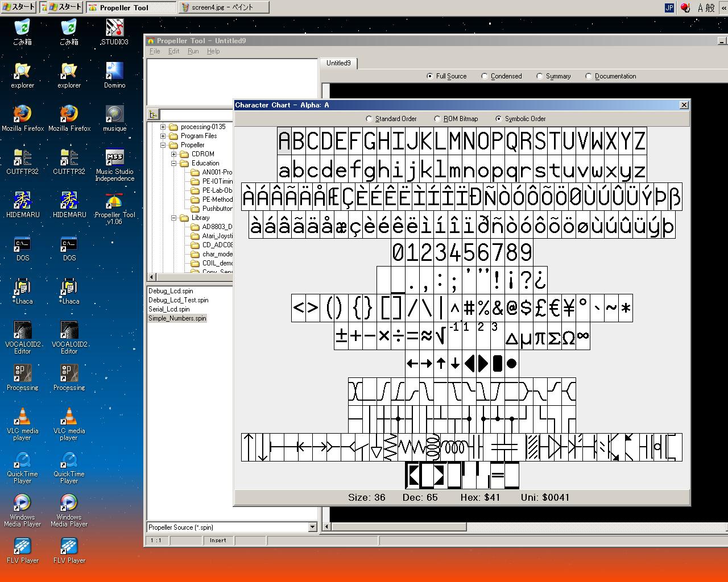
Task: Pick the approximately-equal ≈ symbol
Action: [x=427, y=336]
